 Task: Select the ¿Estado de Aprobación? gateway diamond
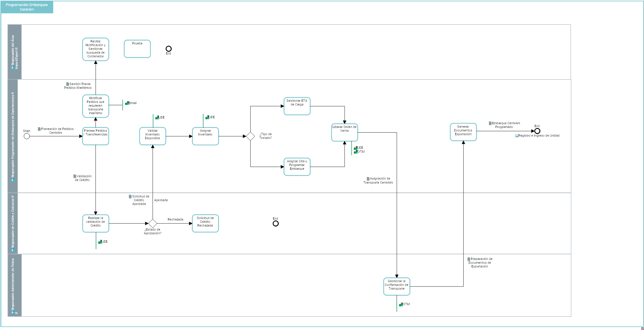coord(152,223)
